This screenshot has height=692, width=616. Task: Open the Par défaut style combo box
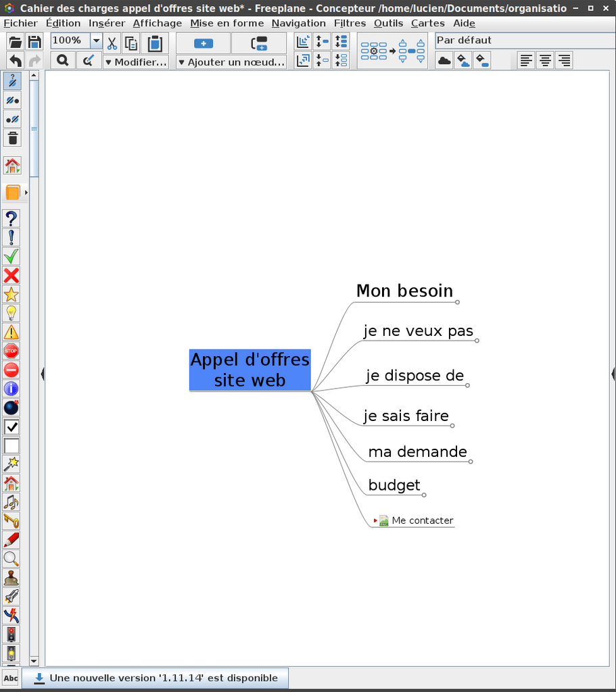coord(525,41)
